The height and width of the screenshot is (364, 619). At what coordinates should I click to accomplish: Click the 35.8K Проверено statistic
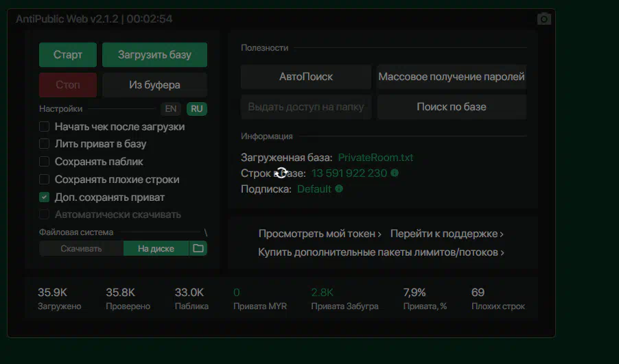click(x=128, y=299)
